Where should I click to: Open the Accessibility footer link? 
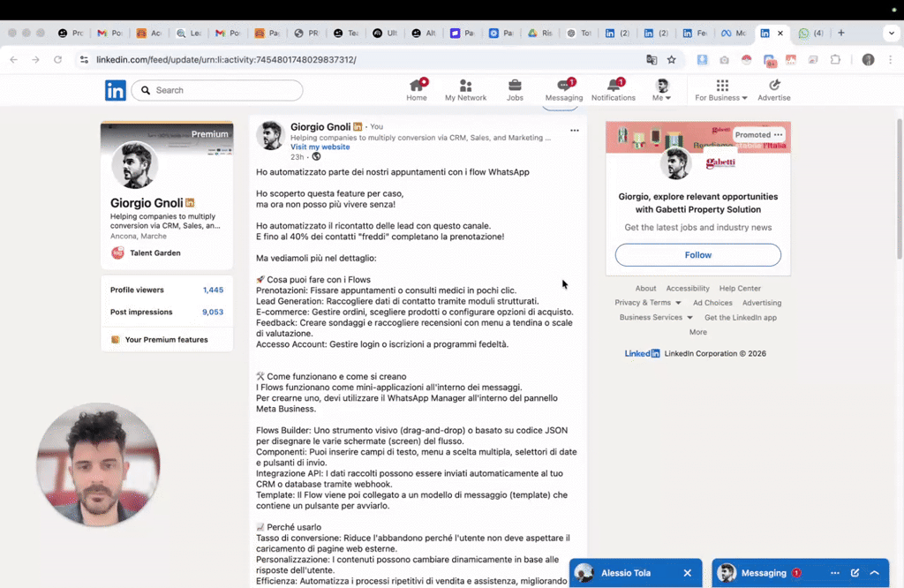(687, 288)
